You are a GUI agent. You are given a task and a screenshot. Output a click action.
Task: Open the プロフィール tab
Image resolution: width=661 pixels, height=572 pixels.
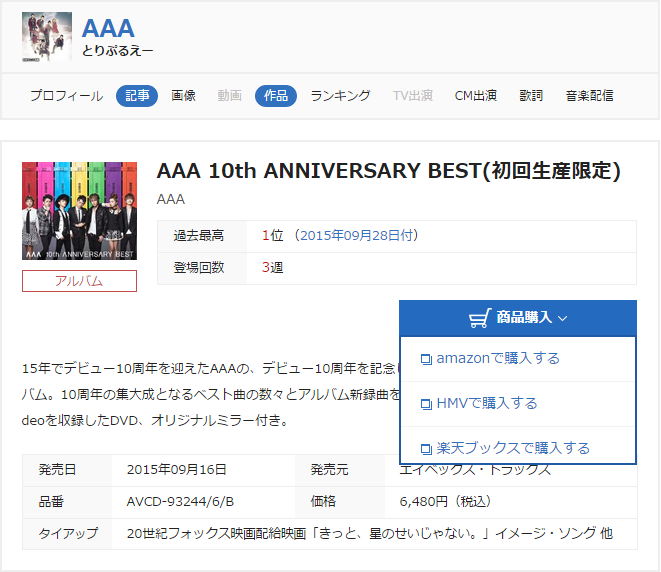click(x=67, y=96)
